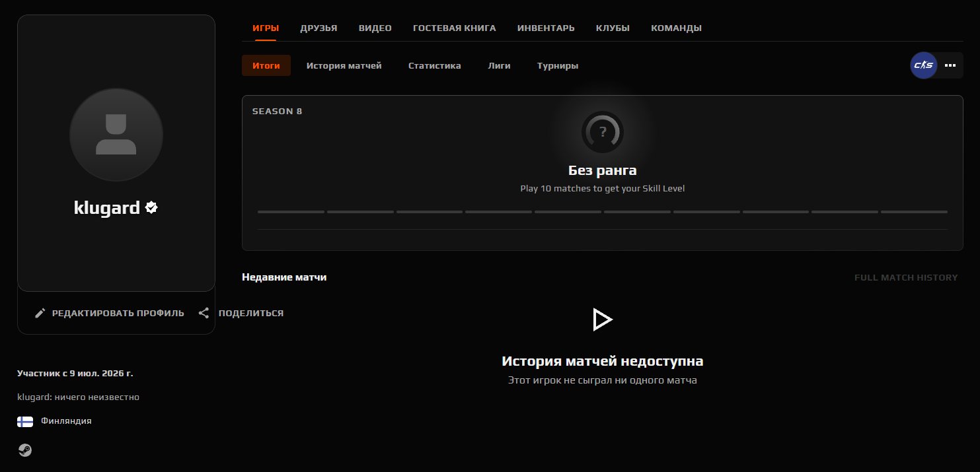
Task: Click the klugard username heading
Action: [107, 208]
